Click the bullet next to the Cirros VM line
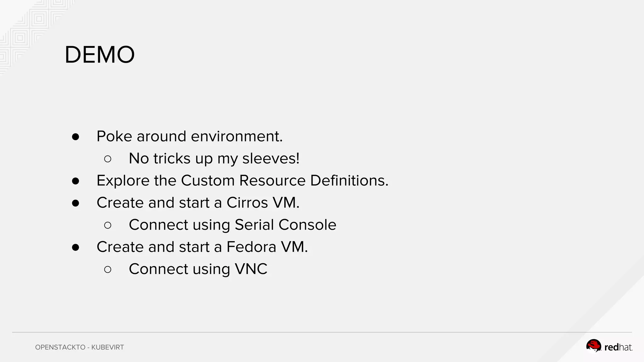The image size is (644, 362). click(75, 203)
